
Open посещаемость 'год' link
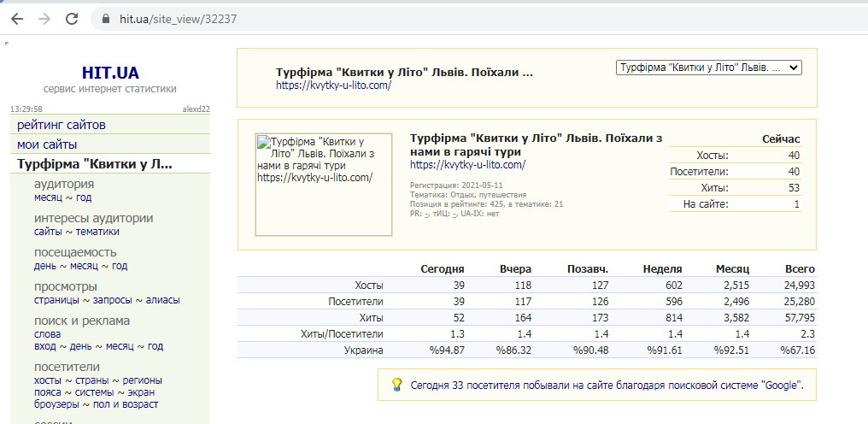(x=120, y=266)
